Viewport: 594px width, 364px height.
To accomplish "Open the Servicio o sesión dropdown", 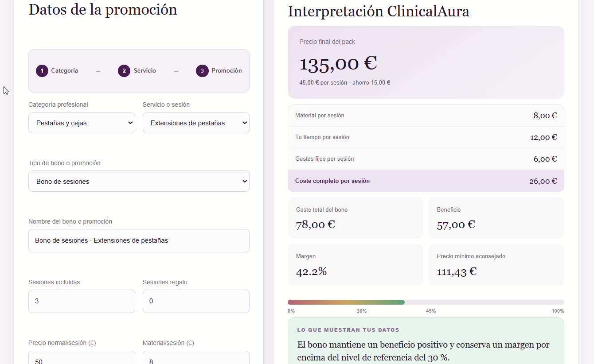I will [196, 123].
